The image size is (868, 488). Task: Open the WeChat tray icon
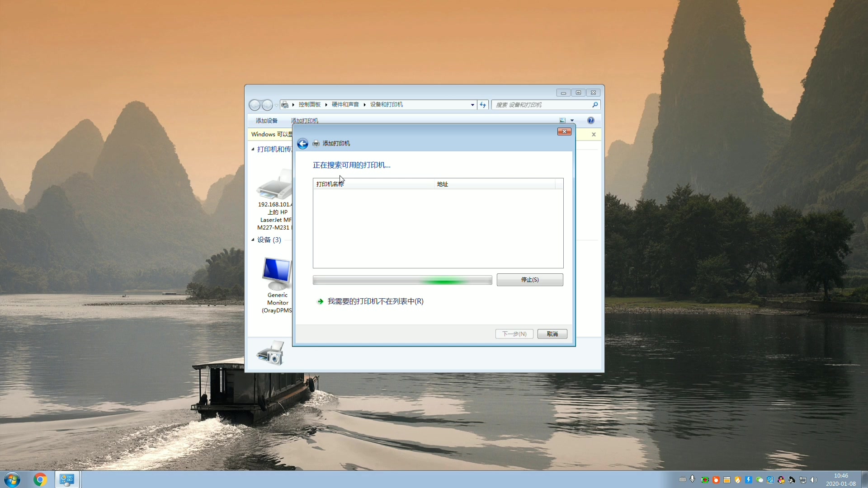coord(759,480)
